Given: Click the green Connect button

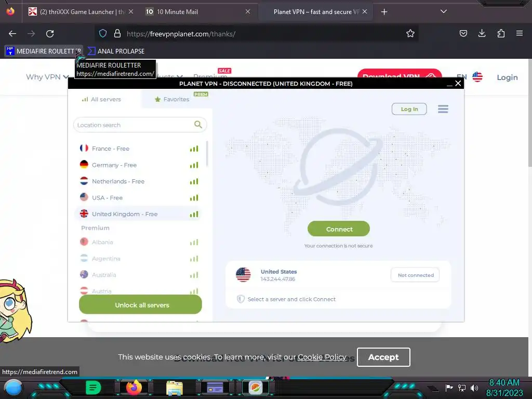Looking at the screenshot, I should tap(339, 229).
